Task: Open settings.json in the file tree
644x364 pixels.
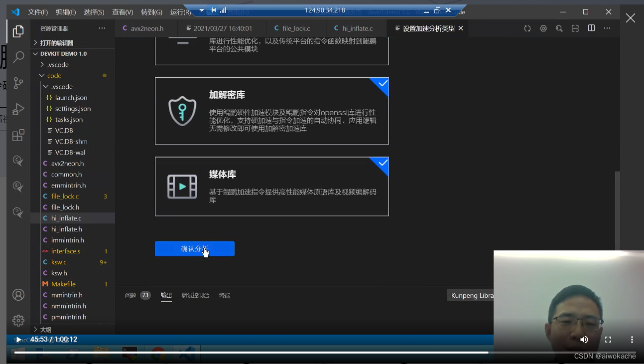Action: pos(73,108)
